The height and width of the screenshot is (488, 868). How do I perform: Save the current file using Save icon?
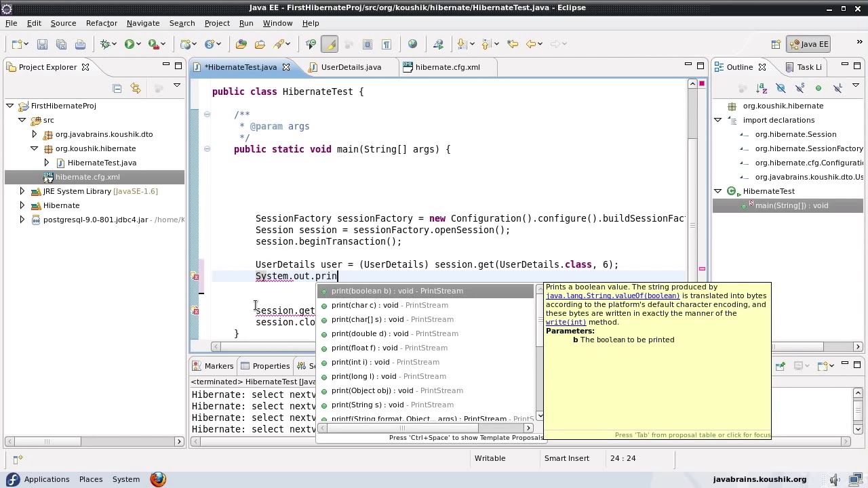tap(42, 44)
